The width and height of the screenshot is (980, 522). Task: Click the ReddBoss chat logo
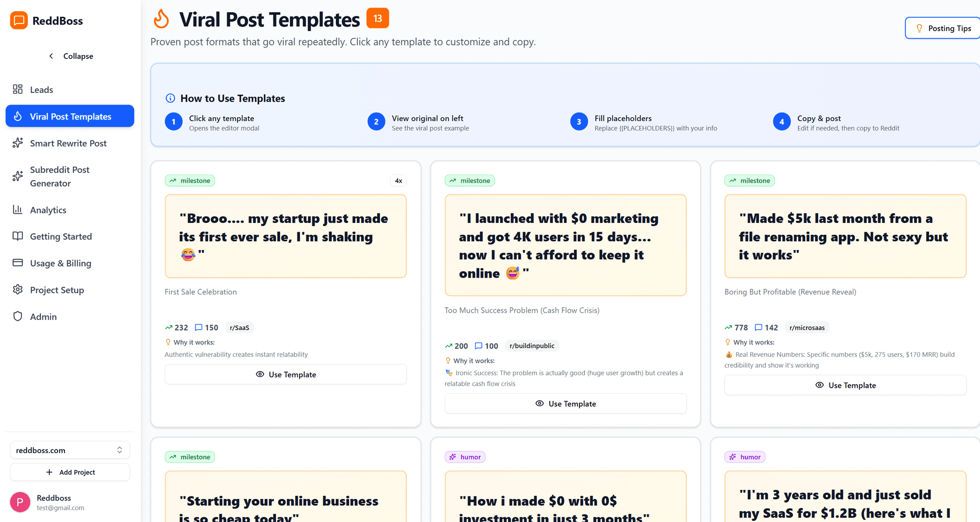click(19, 20)
